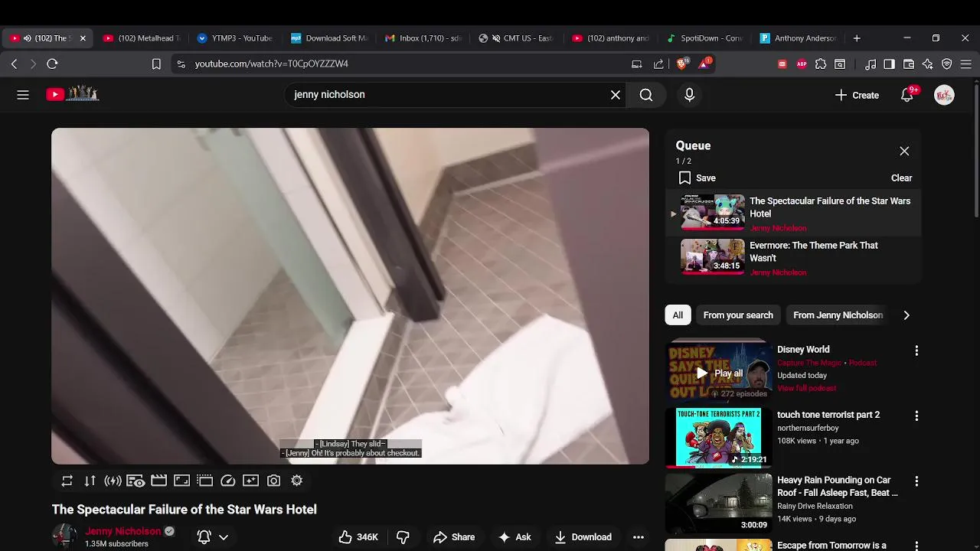Toggle cinema mode clapperboard icon
This screenshot has height=551, width=980.
click(x=158, y=481)
